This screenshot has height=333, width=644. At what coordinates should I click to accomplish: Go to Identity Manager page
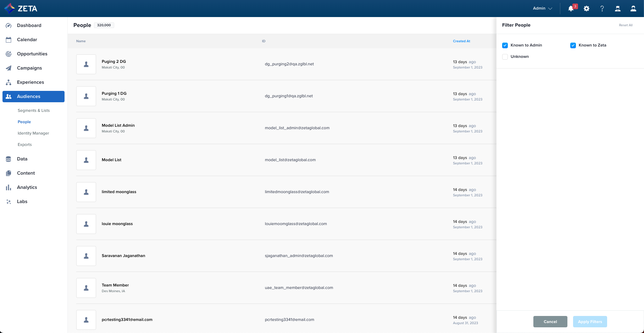[33, 133]
